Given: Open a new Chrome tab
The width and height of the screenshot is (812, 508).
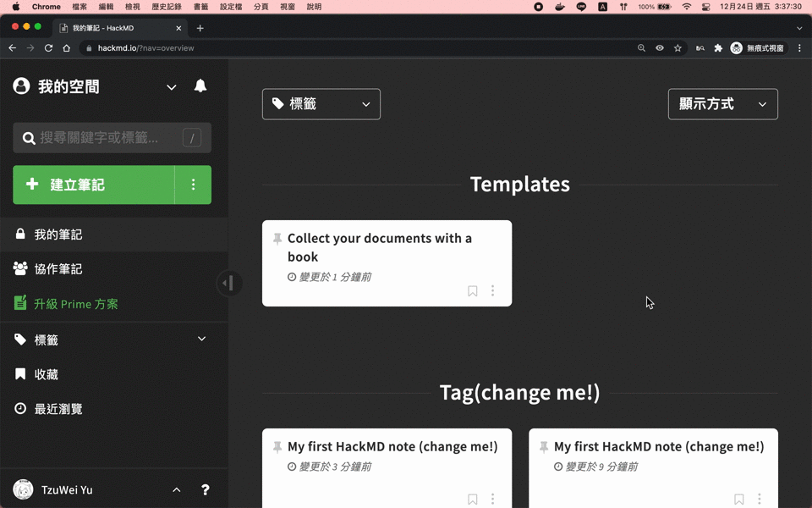Looking at the screenshot, I should pyautogui.click(x=200, y=28).
